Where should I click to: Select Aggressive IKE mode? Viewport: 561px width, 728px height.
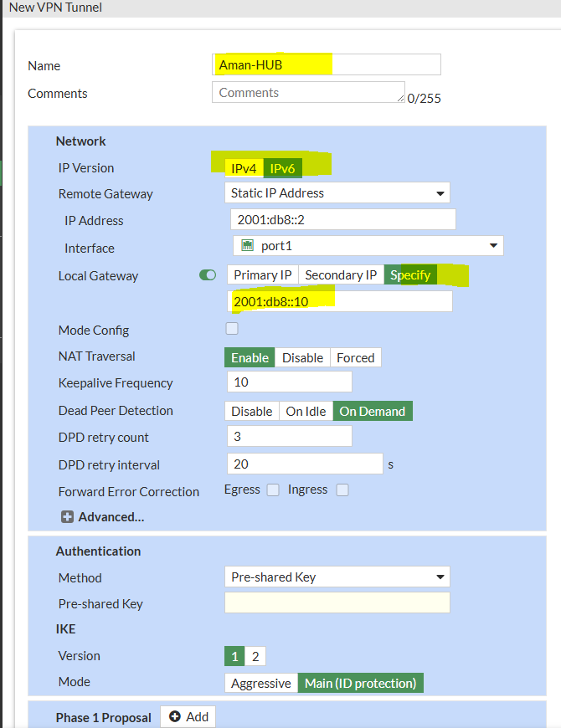tap(261, 683)
